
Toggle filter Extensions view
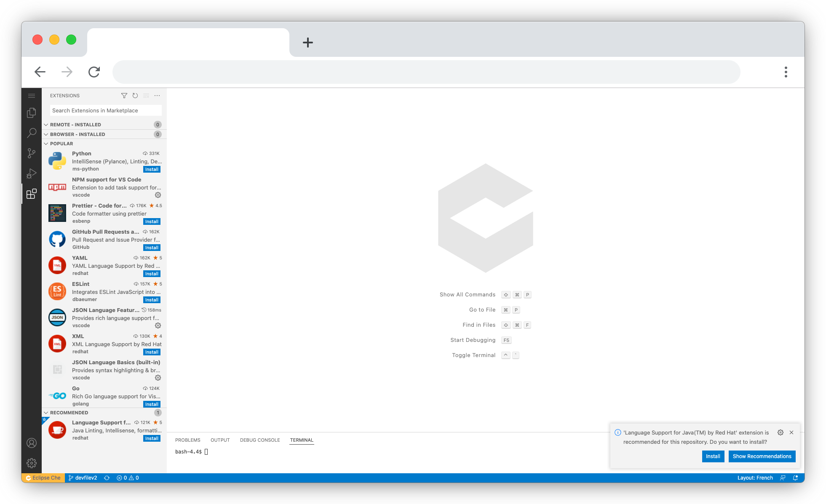click(x=125, y=96)
